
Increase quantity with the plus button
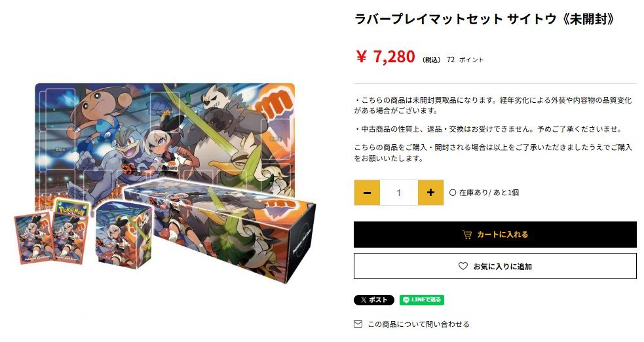point(430,193)
